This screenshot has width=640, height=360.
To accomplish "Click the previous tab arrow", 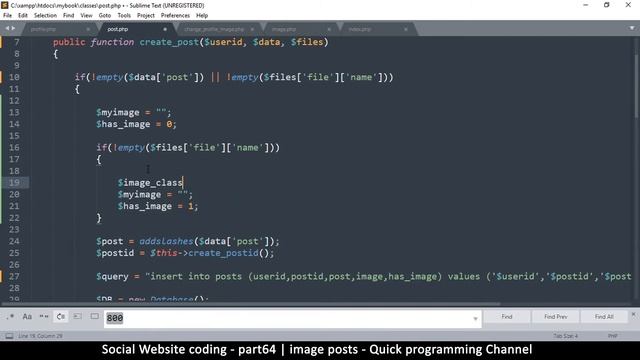I will pos(7,28).
